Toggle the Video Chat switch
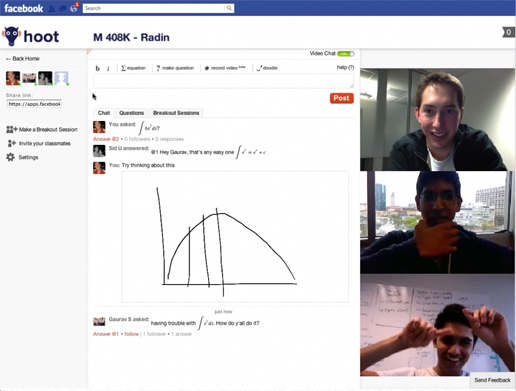The image size is (516, 391). (346, 54)
